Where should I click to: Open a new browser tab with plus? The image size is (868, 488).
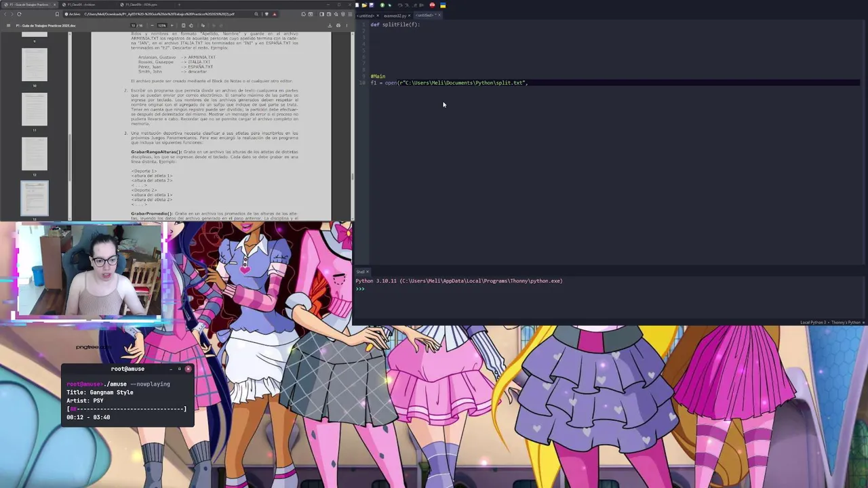click(x=179, y=5)
